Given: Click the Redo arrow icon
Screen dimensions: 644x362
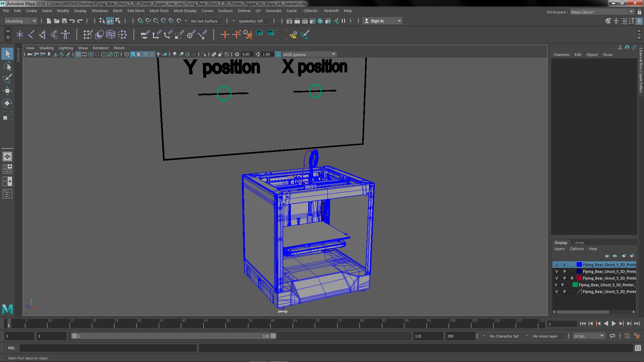Looking at the screenshot, I should (80, 21).
